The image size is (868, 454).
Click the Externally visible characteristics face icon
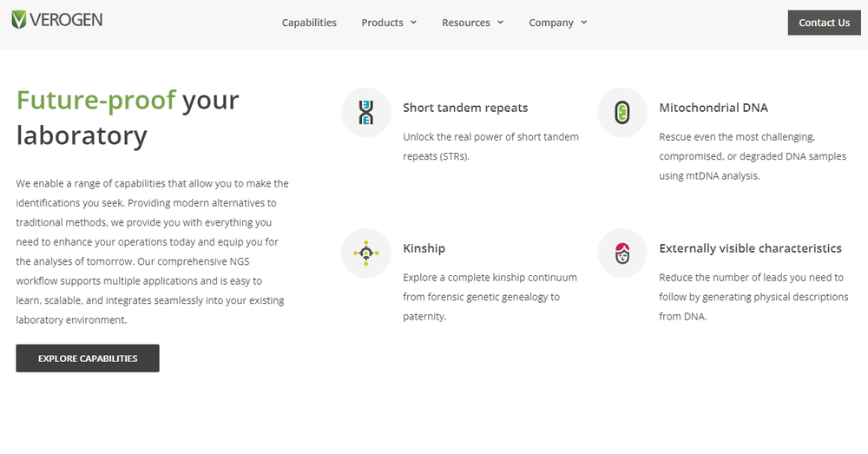pyautogui.click(x=622, y=253)
